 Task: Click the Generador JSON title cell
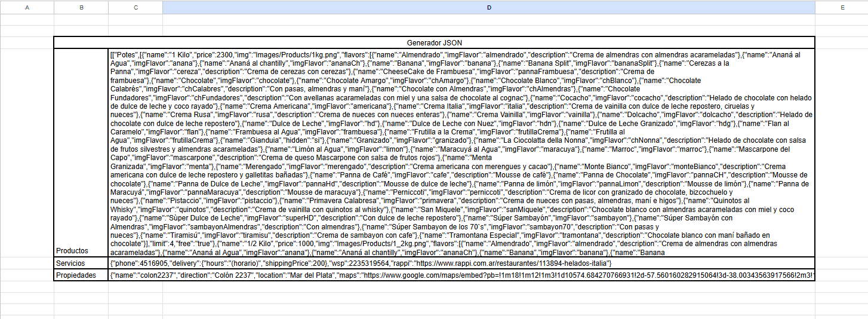(434, 43)
